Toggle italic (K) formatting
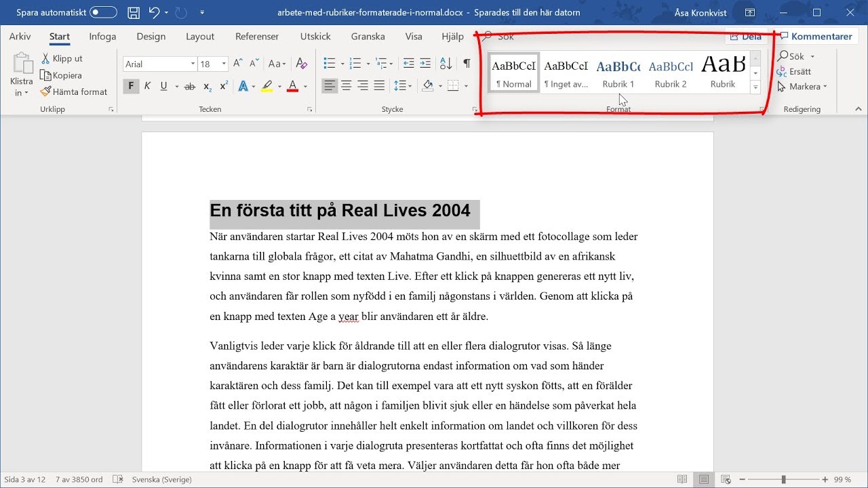 tap(147, 86)
